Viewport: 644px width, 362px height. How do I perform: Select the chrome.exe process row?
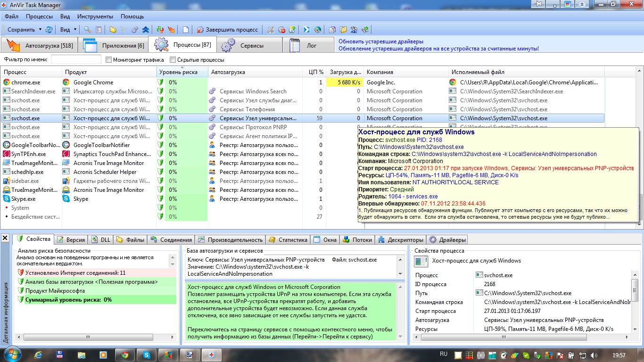(x=303, y=82)
